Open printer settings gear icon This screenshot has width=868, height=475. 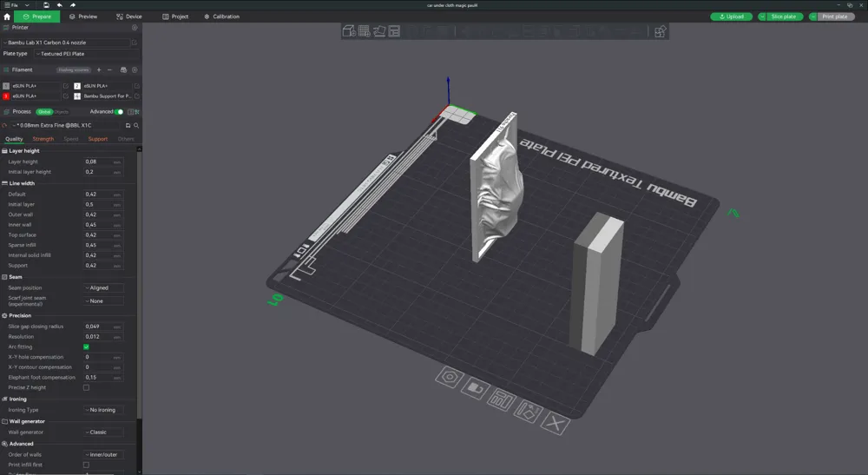tap(135, 27)
